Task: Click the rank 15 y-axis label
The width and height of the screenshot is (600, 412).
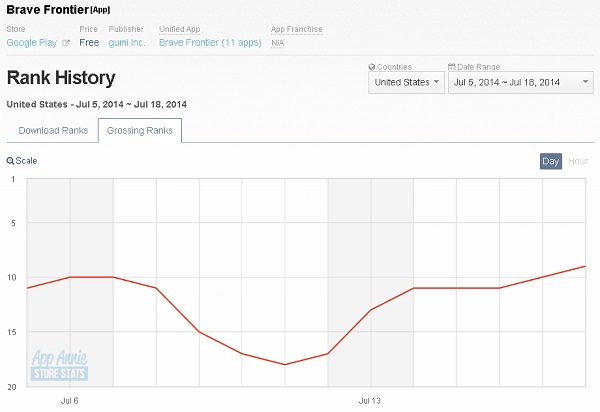Action: (12, 332)
